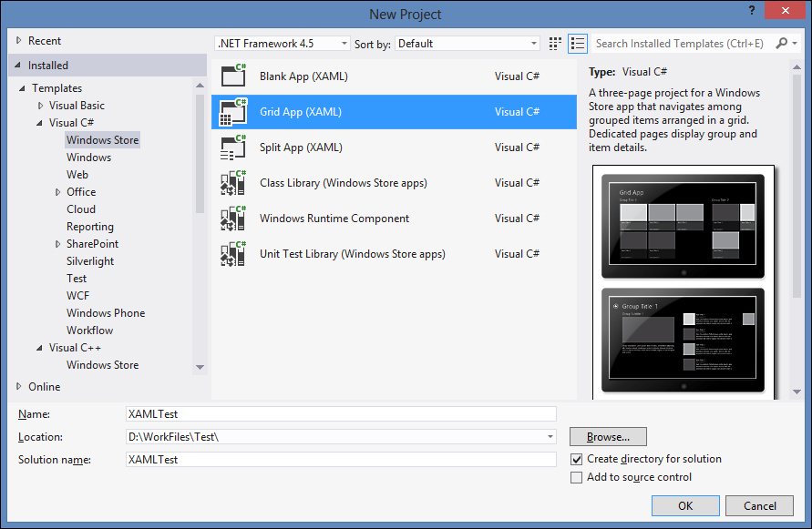Click the Unit Test Library template icon

pyautogui.click(x=233, y=254)
